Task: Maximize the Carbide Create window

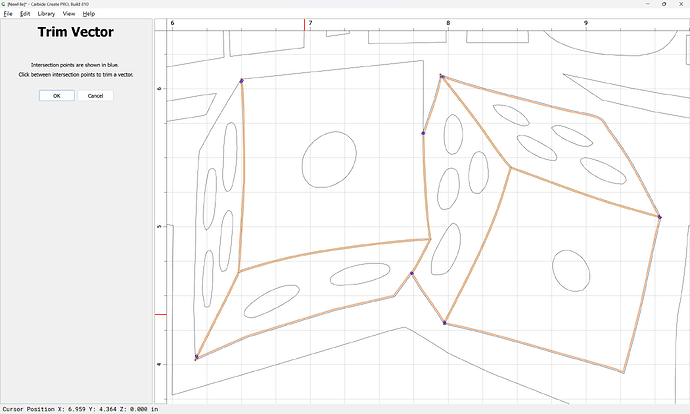Action: click(664, 4)
